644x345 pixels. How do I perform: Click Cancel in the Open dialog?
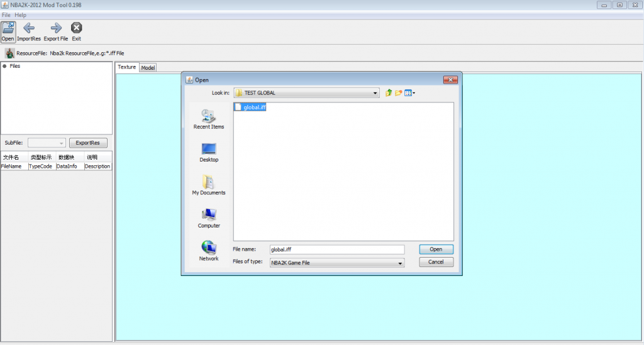436,262
